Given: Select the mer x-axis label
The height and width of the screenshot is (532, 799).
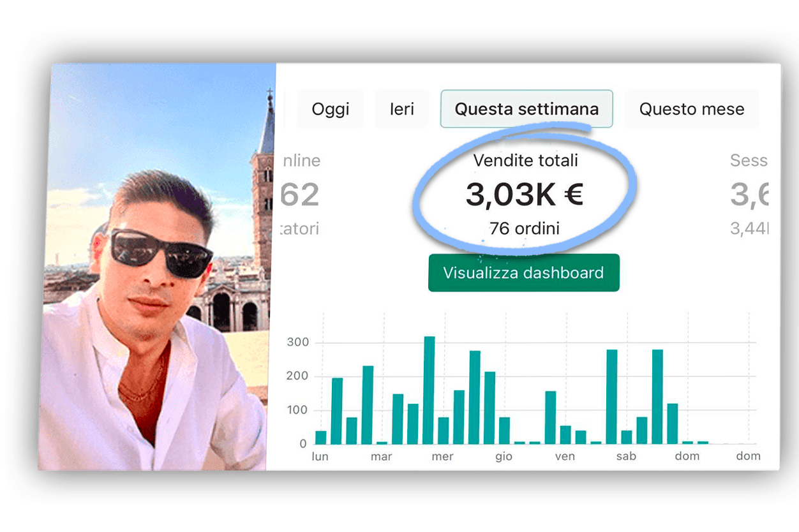Looking at the screenshot, I should click(442, 456).
